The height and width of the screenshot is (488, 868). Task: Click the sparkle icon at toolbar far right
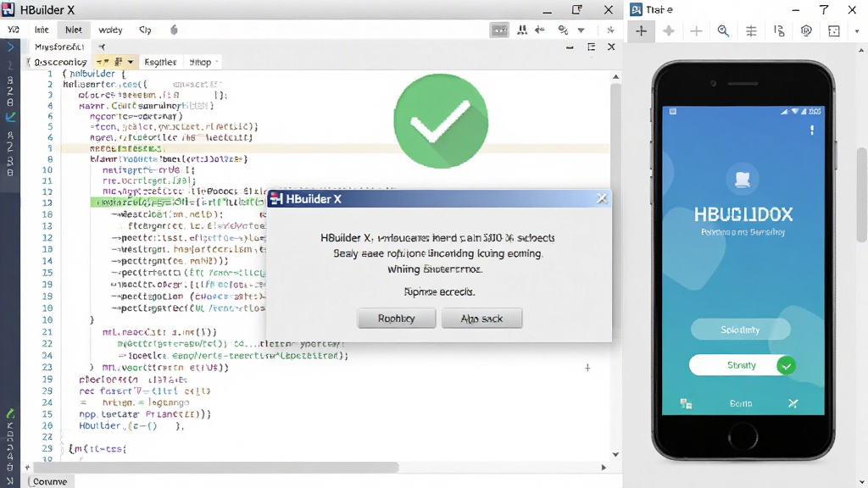point(610,30)
